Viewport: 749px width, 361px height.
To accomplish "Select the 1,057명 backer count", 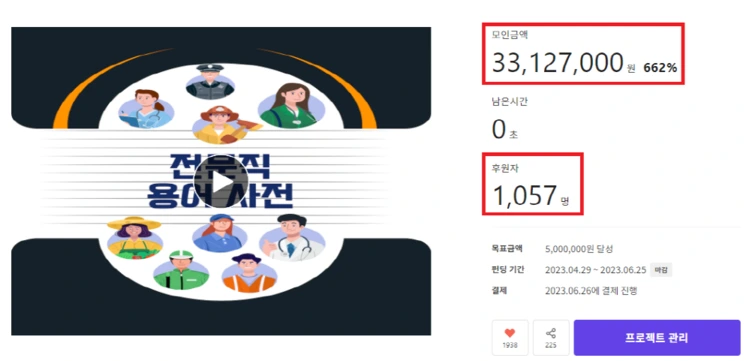I will 531,196.
